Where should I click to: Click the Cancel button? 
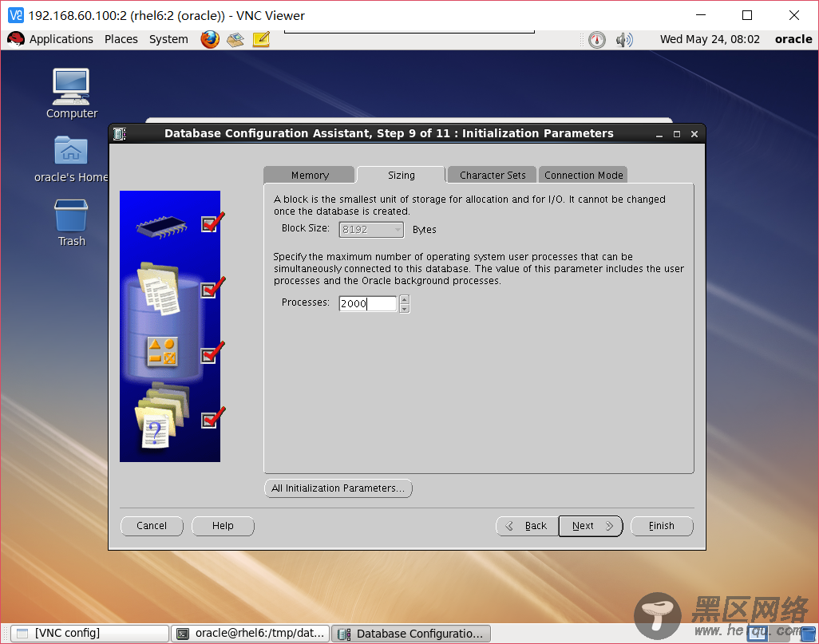point(152,526)
